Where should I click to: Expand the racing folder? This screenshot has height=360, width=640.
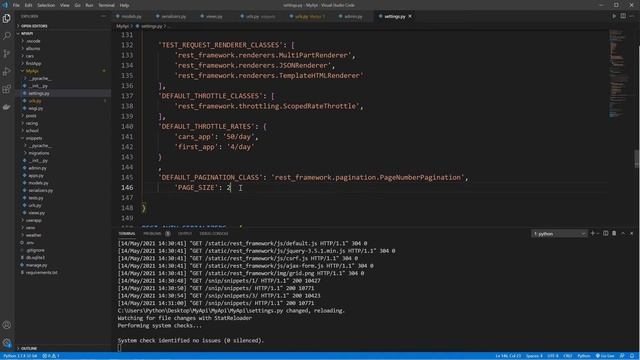coord(32,123)
